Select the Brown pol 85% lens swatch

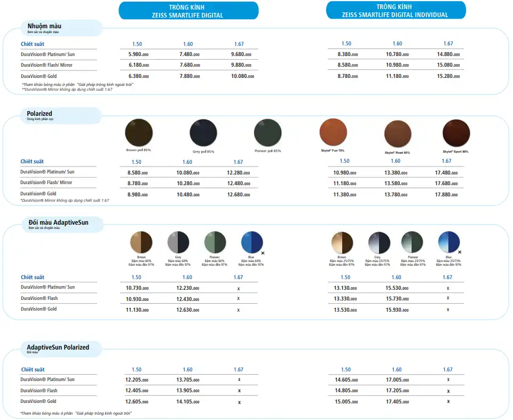139,133
